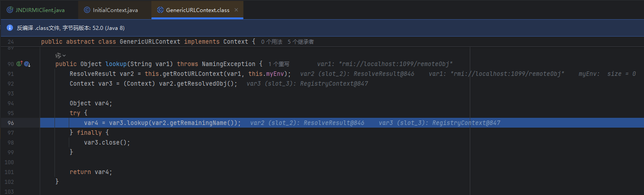Click the InitialContext.java file icon
Viewport: 644px width, 195px height.
point(87,10)
